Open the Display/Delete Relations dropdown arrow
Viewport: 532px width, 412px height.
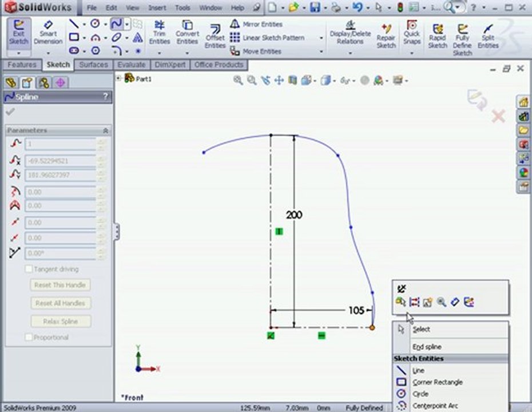(350, 53)
